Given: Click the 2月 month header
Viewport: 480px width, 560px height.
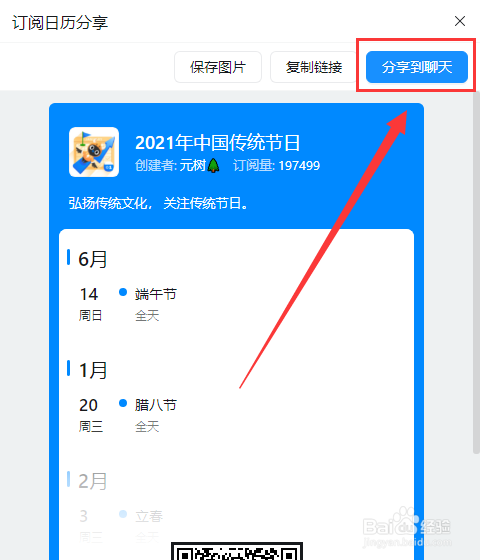Looking at the screenshot, I should [x=92, y=481].
